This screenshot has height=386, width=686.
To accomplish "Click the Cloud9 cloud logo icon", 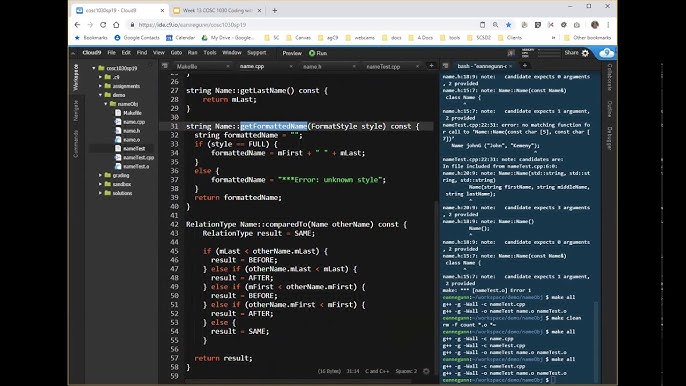I will click(606, 53).
